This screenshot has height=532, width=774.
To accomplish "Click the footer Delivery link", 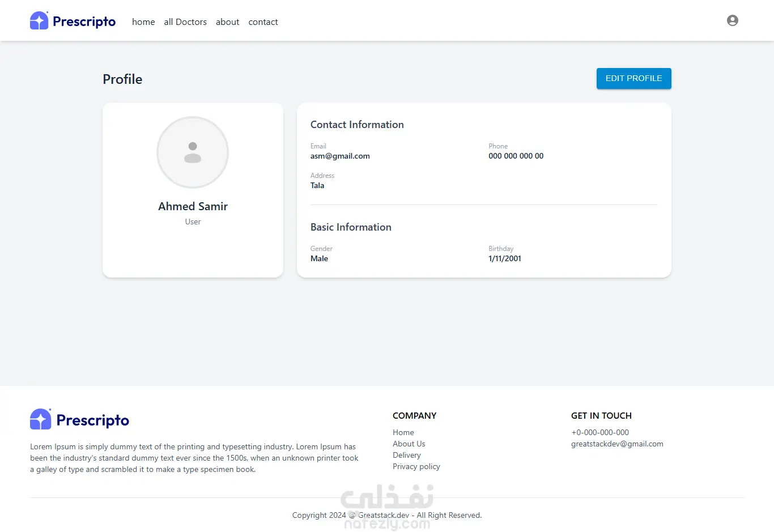I will click(407, 455).
